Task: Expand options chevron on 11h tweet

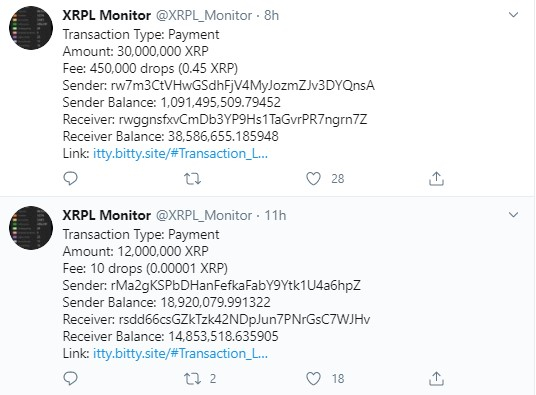Action: pos(513,215)
